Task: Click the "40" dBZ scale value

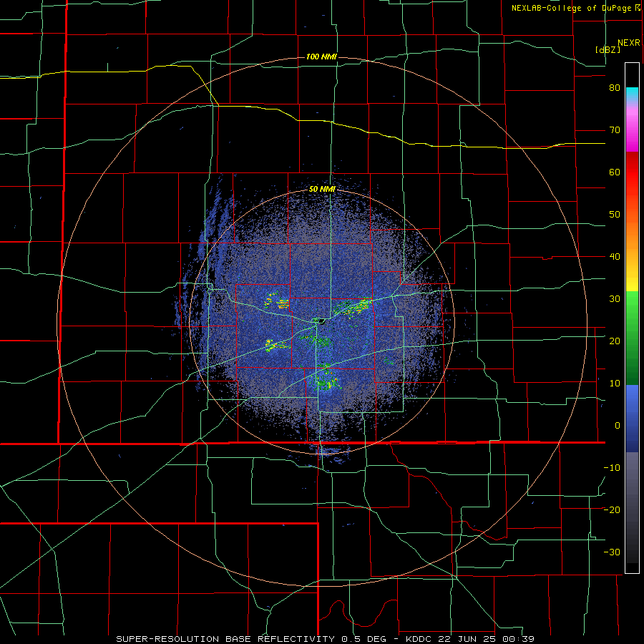Action: 615,257
